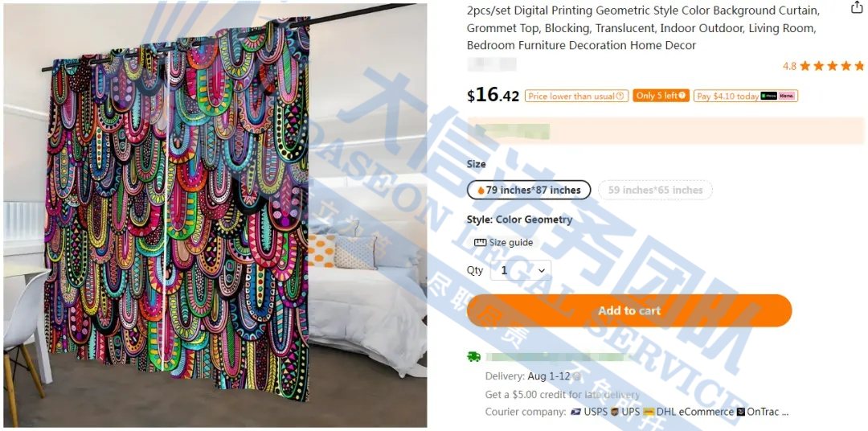The width and height of the screenshot is (868, 431).
Task: Click the Add to cart button
Action: pyautogui.click(x=629, y=310)
